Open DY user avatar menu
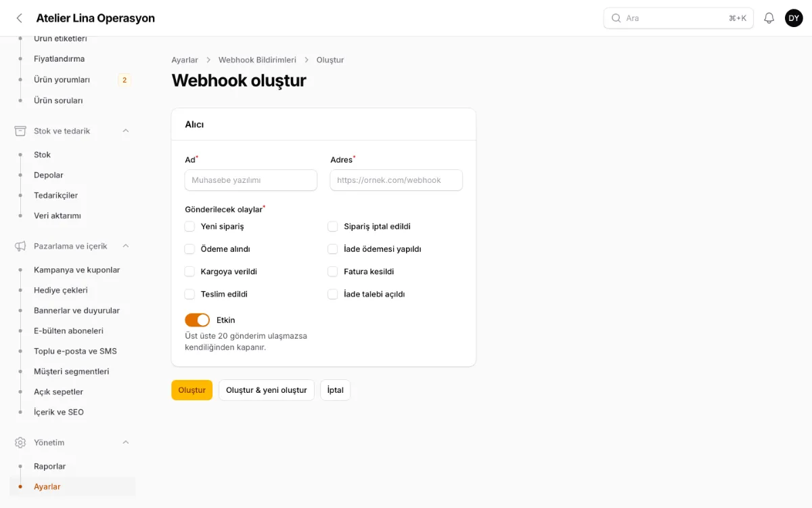Screen dimensions: 812x508 794,18
